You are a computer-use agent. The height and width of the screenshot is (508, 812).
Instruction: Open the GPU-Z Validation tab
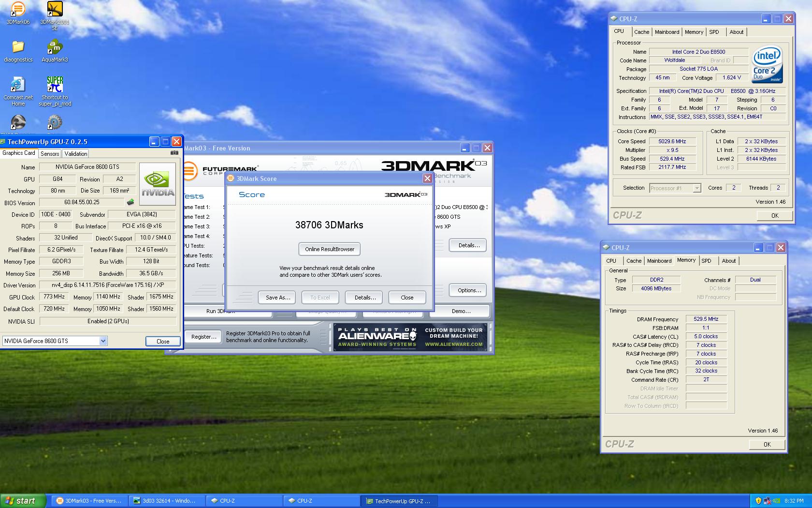76,153
